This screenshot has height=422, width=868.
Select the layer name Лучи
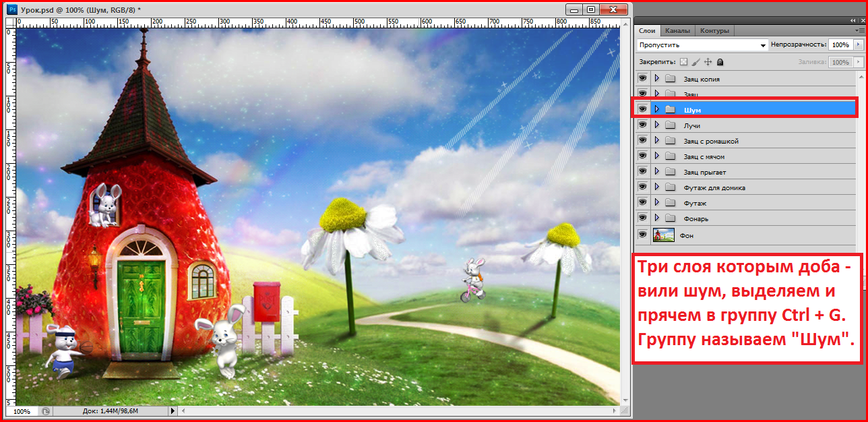coord(692,126)
